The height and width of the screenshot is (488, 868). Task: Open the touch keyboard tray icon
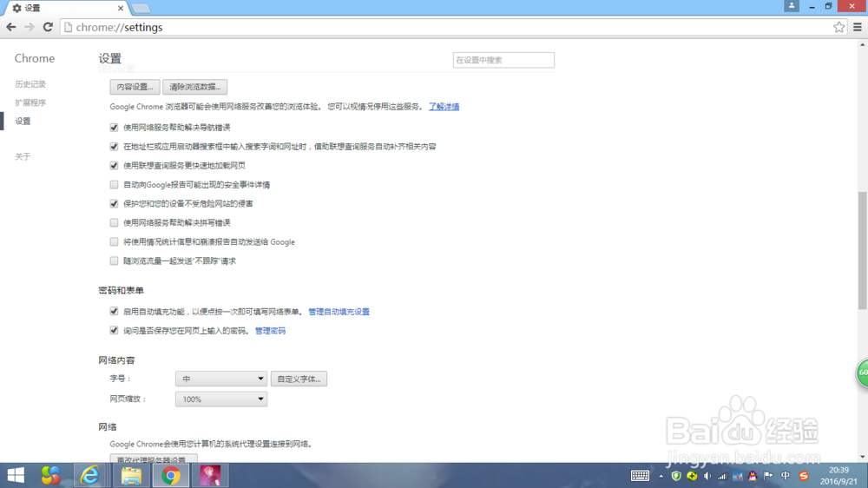tap(640, 476)
